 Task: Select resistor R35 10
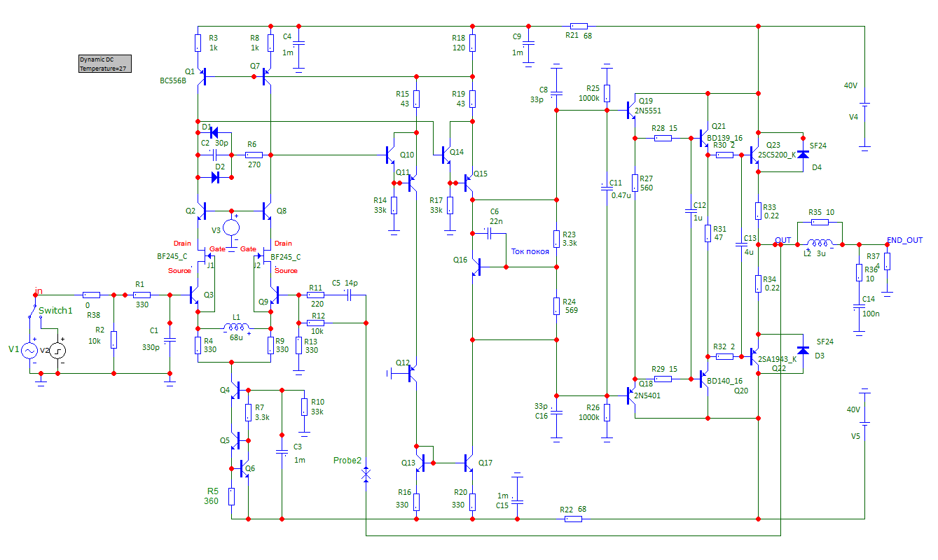(x=820, y=222)
